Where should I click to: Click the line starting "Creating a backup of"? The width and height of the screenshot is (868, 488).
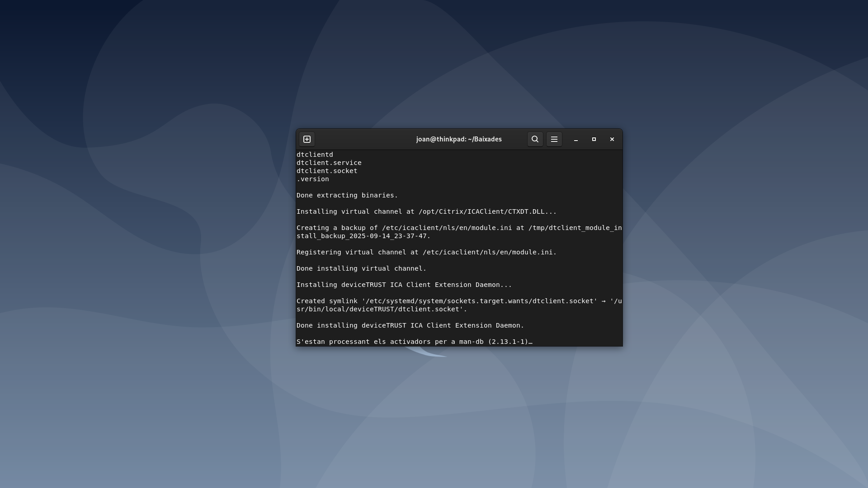(x=459, y=228)
